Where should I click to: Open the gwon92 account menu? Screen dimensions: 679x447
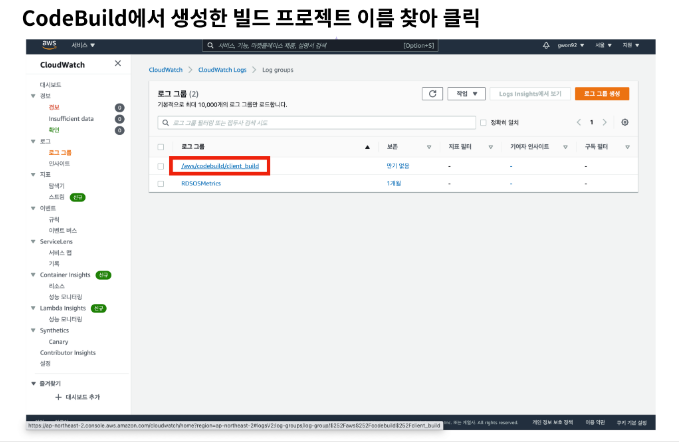[x=571, y=45]
